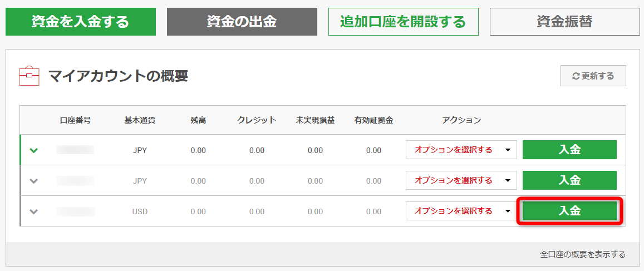Click the マイアカウントの概要 heading
The width and height of the screenshot is (644, 271).
click(x=119, y=76)
